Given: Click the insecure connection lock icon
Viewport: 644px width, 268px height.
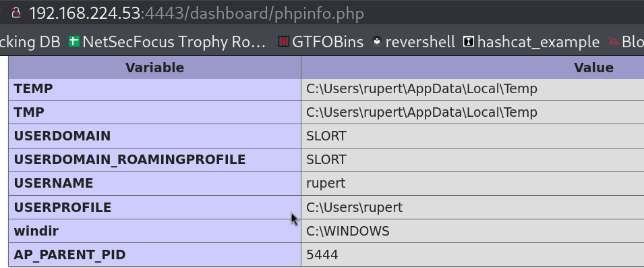Looking at the screenshot, I should tap(16, 13).
